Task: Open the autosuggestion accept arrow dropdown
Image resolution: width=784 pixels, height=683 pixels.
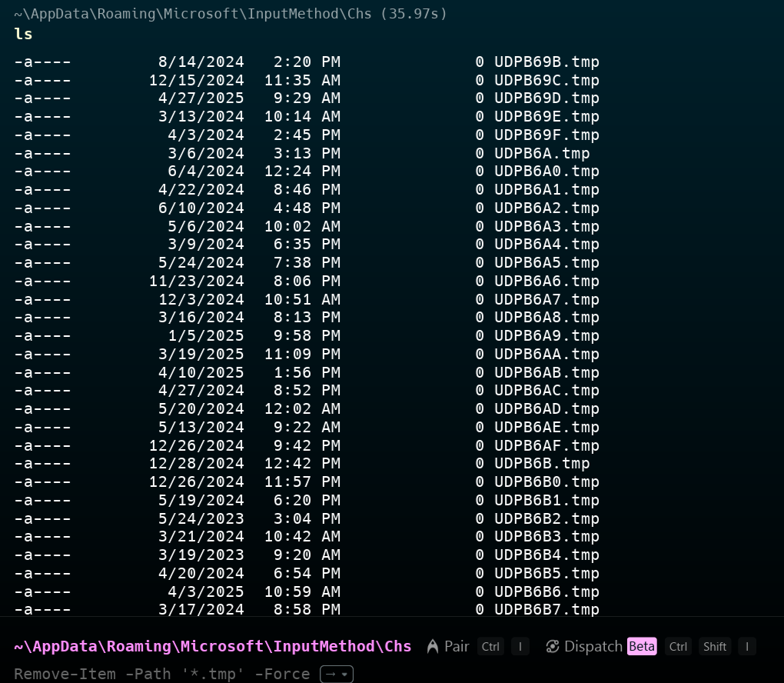Action: point(336,675)
